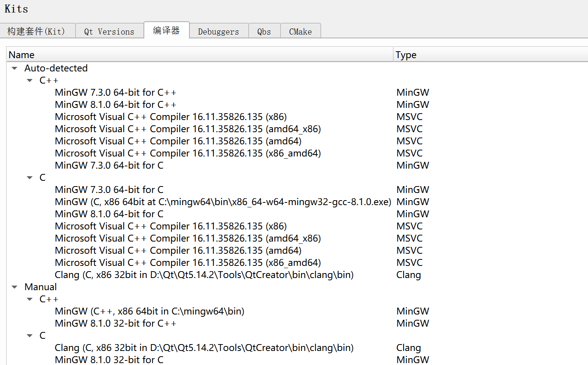Collapse the C++ node under Manual

(30, 299)
